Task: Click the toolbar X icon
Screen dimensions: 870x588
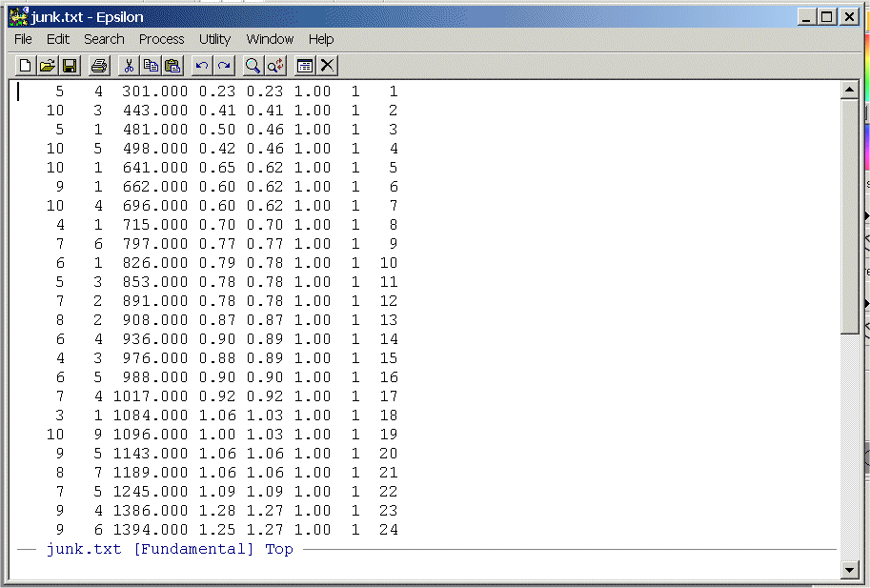Action: (x=327, y=66)
